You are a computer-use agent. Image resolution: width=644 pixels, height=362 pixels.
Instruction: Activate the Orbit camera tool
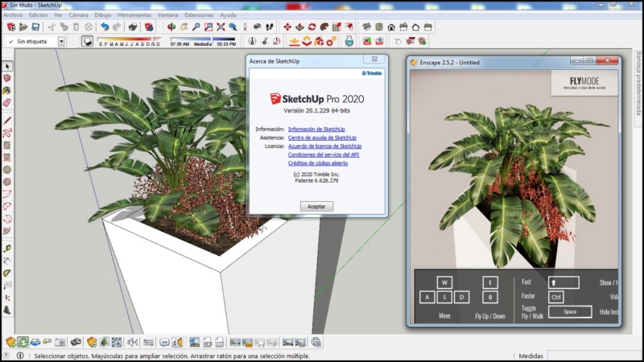pos(171,27)
